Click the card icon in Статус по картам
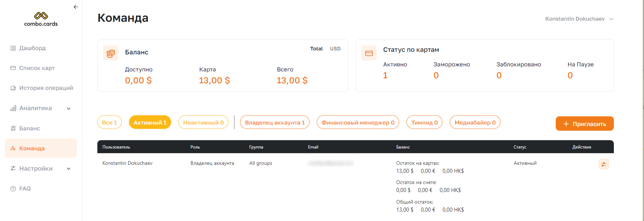This screenshot has height=221, width=644. (369, 53)
